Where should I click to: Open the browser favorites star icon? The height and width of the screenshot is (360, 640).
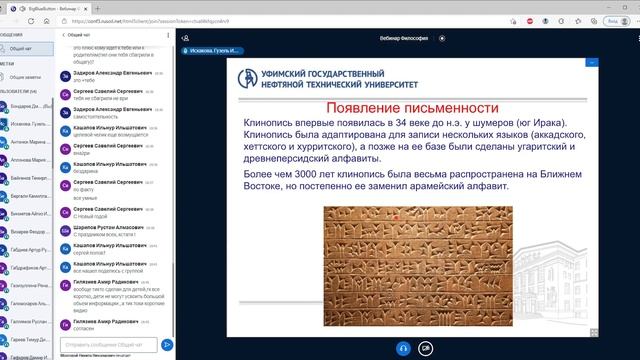point(578,21)
